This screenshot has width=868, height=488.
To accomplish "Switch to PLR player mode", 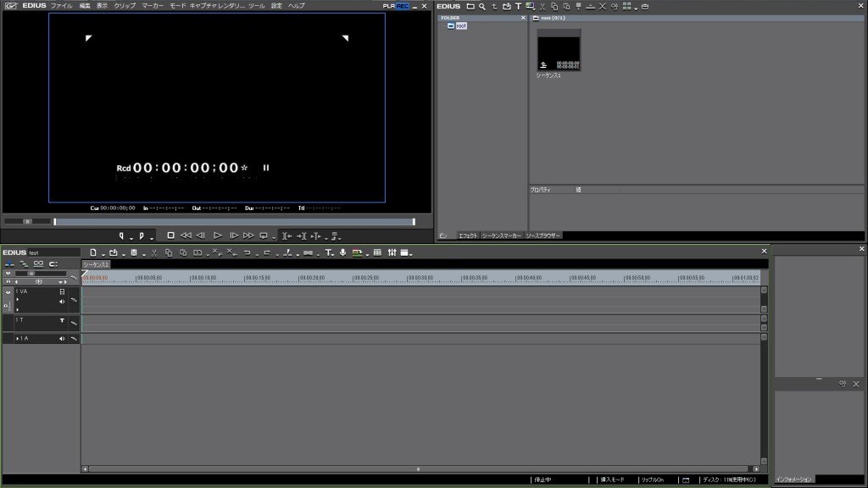I will pos(388,6).
